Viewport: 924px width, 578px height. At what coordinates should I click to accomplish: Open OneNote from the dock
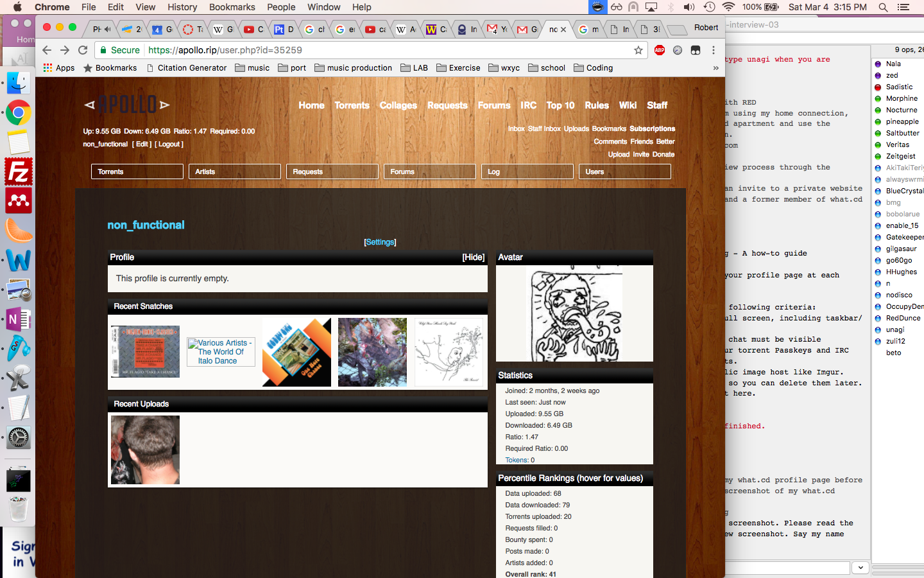tap(18, 319)
